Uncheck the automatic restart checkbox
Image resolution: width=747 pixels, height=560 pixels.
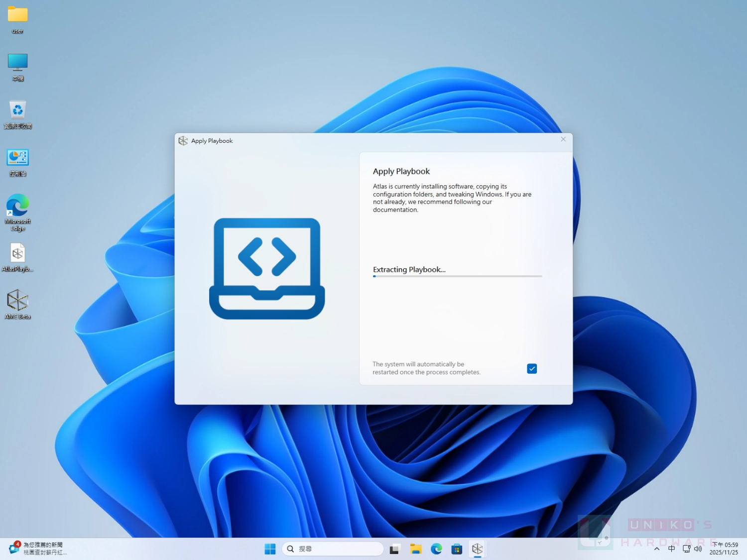point(532,368)
